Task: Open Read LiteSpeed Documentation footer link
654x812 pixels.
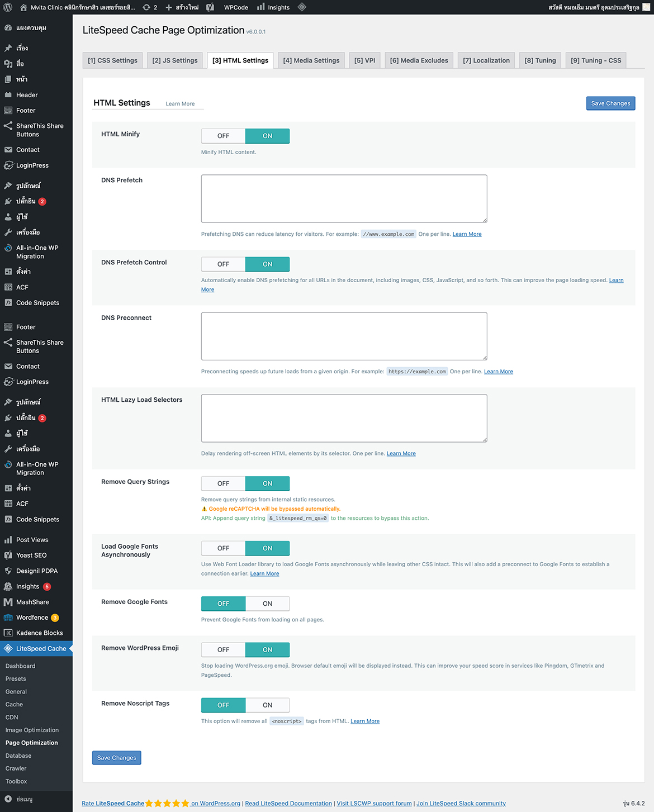Action: click(288, 804)
